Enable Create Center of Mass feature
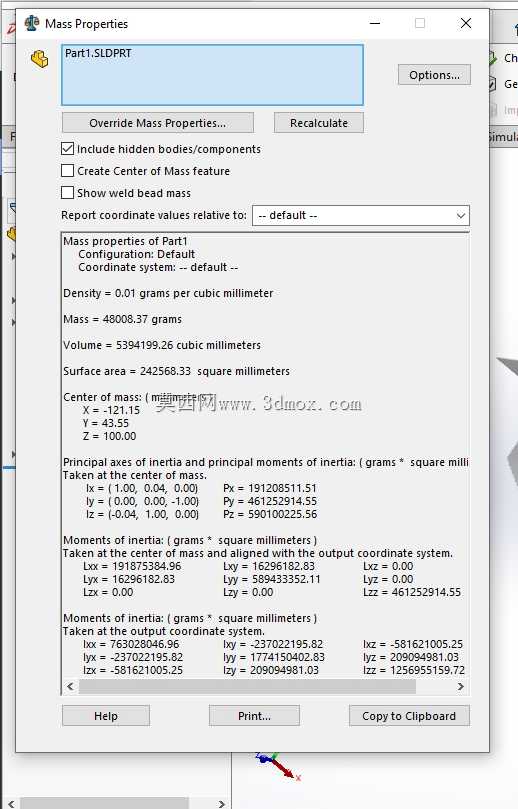The image size is (518, 809). tap(68, 171)
